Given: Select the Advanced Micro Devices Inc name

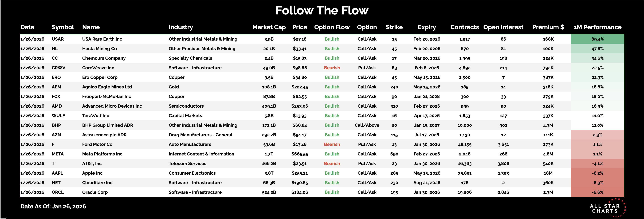Looking at the screenshot, I should click(x=112, y=106).
